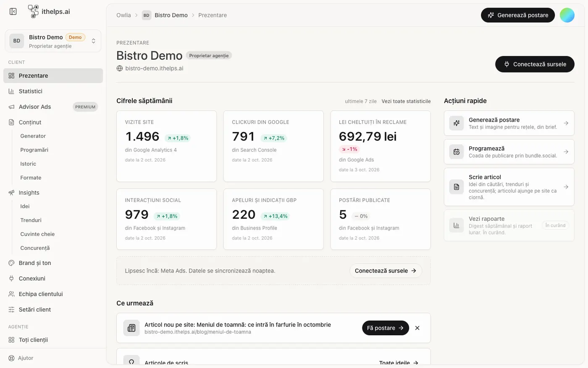Click the document icon on Scrie articol card
The image size is (588, 368).
click(x=457, y=187)
